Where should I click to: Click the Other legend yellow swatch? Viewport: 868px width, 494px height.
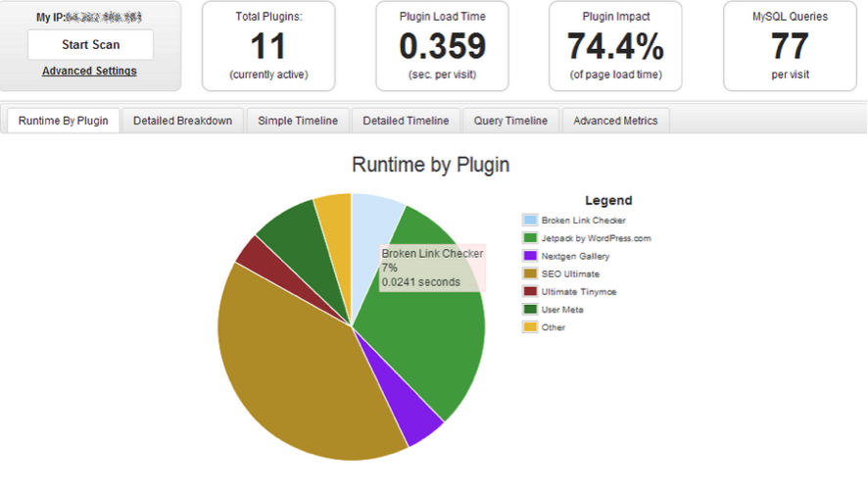tap(530, 326)
